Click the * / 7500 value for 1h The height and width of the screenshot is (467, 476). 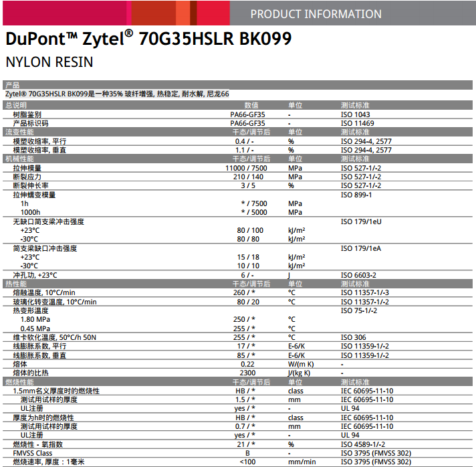[254, 203]
